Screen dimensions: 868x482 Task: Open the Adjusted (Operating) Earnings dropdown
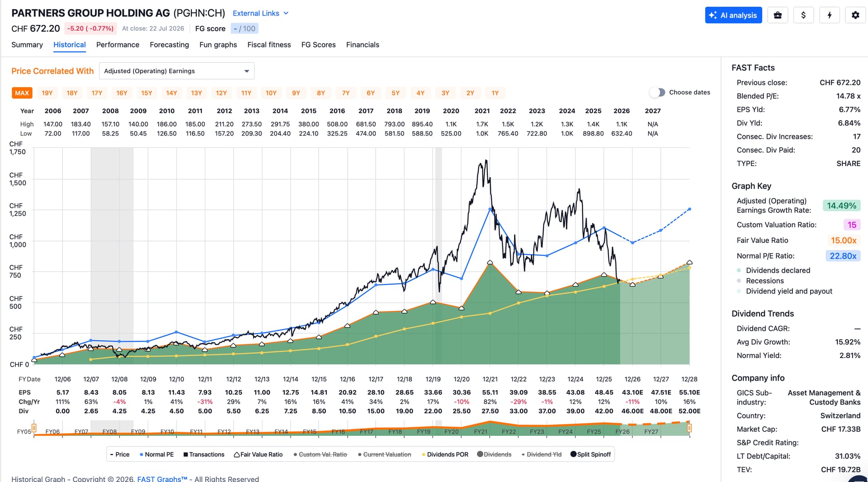pyautogui.click(x=177, y=71)
